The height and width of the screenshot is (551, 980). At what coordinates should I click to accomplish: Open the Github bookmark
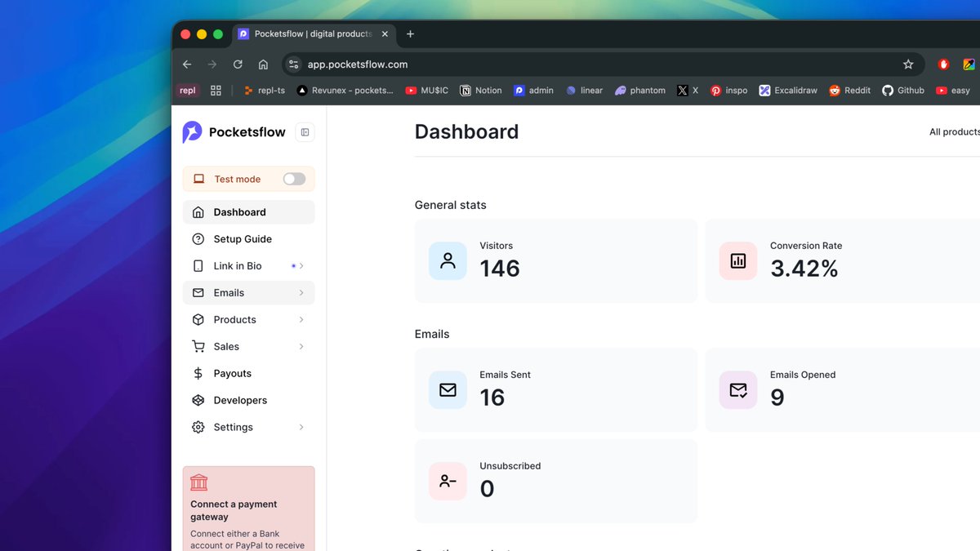(903, 91)
